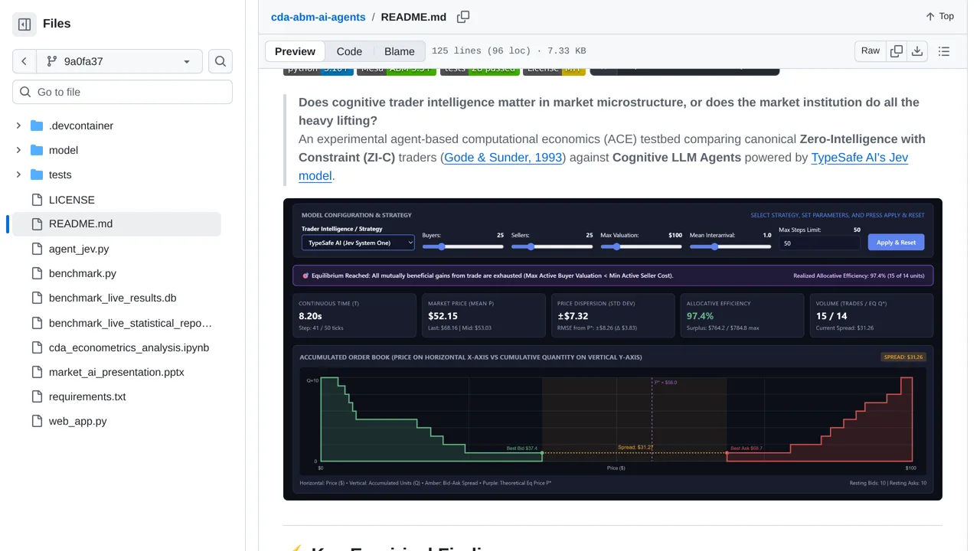The image size is (980, 551).
Task: Switch to the Blame tab
Action: [399, 51]
